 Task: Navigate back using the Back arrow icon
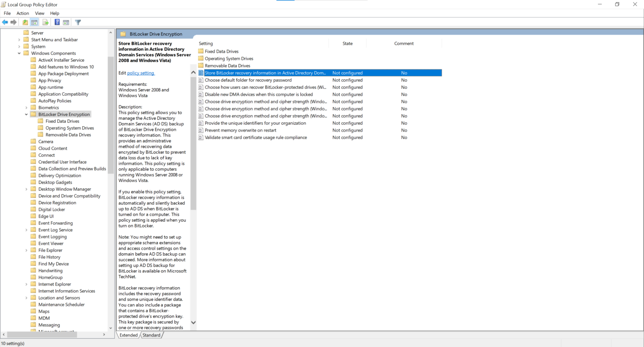pos(5,22)
